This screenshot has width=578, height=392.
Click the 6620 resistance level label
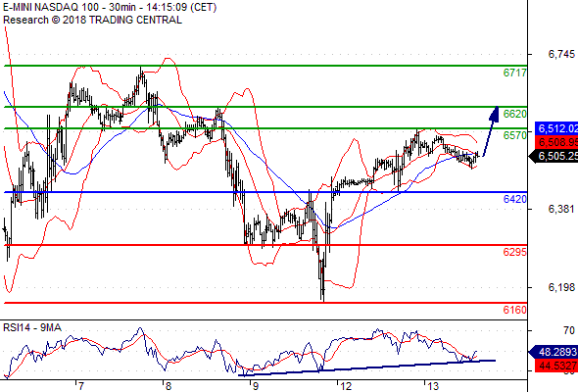coord(514,114)
